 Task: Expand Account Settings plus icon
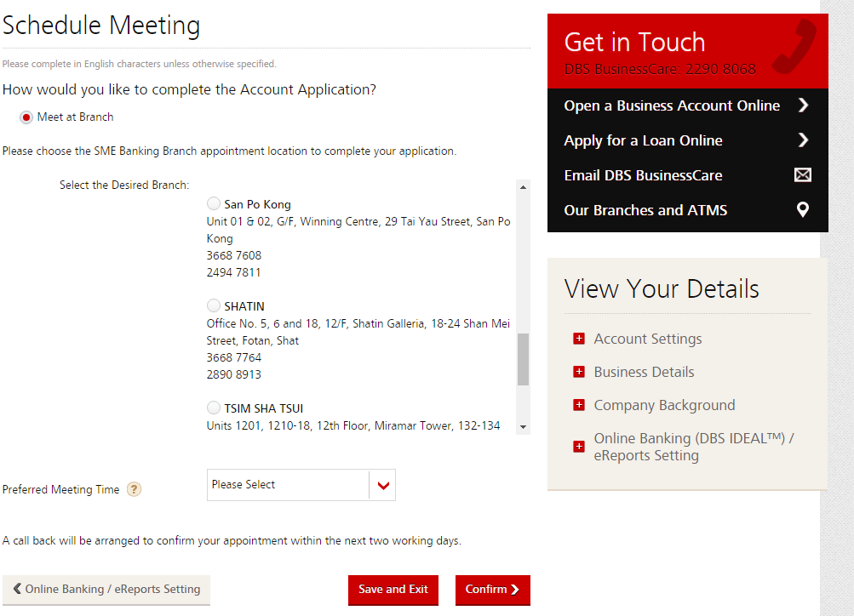tap(579, 339)
